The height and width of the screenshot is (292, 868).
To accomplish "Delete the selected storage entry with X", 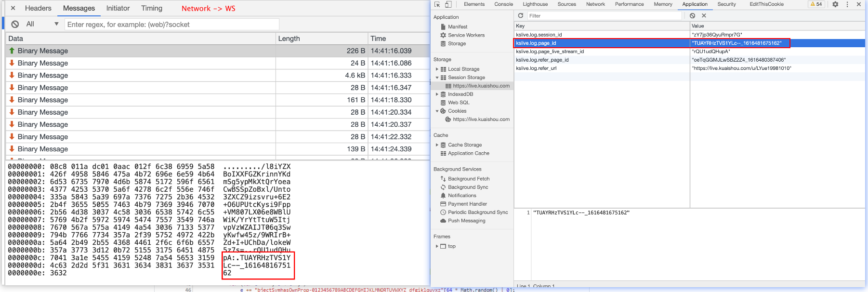I will 704,15.
